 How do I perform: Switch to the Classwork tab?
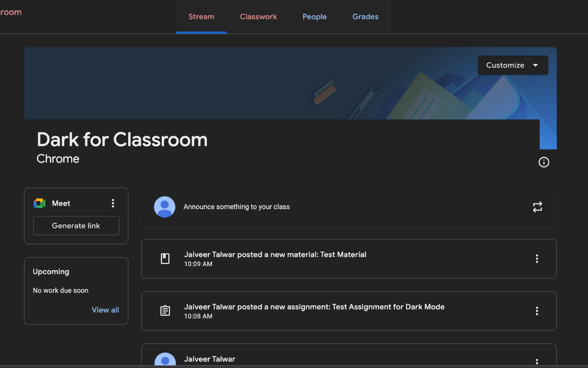(258, 17)
